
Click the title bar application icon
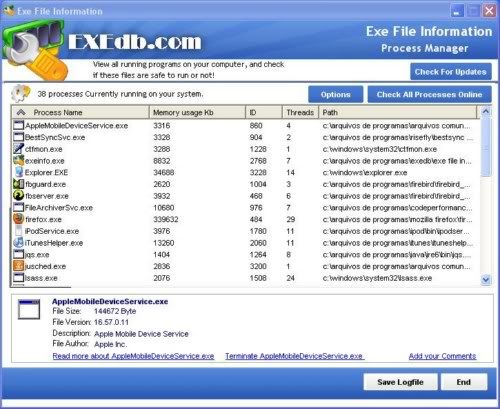(x=9, y=10)
